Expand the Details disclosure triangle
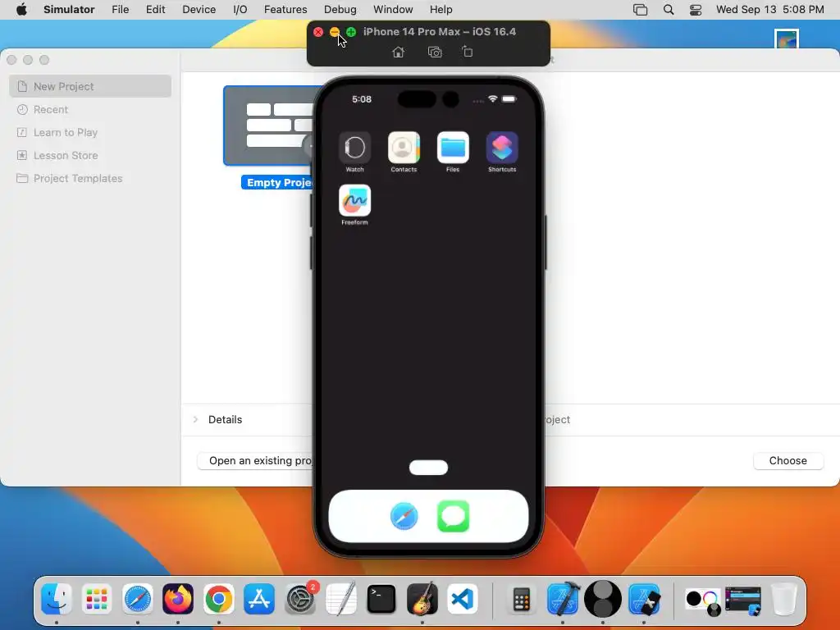This screenshot has height=630, width=840. (195, 419)
